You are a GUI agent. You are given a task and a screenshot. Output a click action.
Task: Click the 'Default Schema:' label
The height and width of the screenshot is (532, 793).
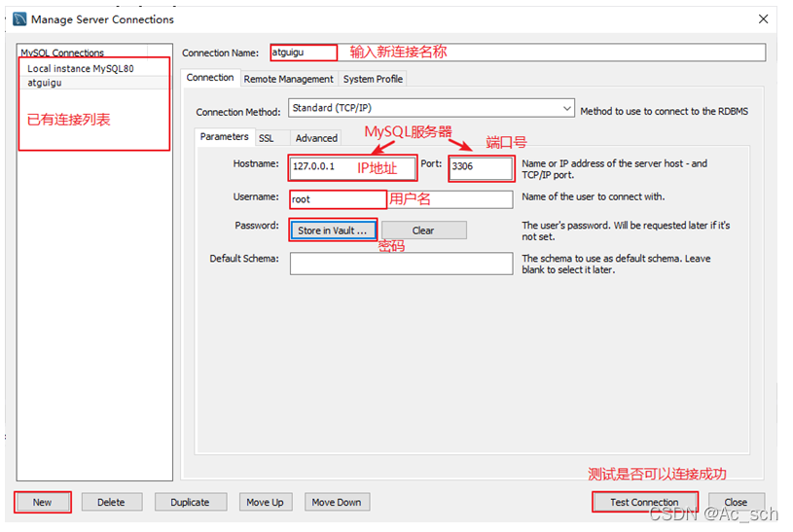pyautogui.click(x=244, y=259)
